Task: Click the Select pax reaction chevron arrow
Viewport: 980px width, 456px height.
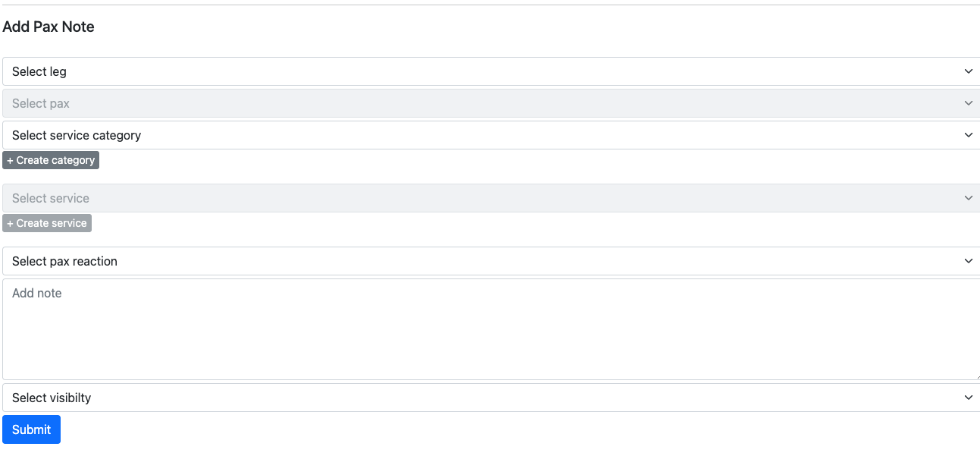Action: click(968, 261)
